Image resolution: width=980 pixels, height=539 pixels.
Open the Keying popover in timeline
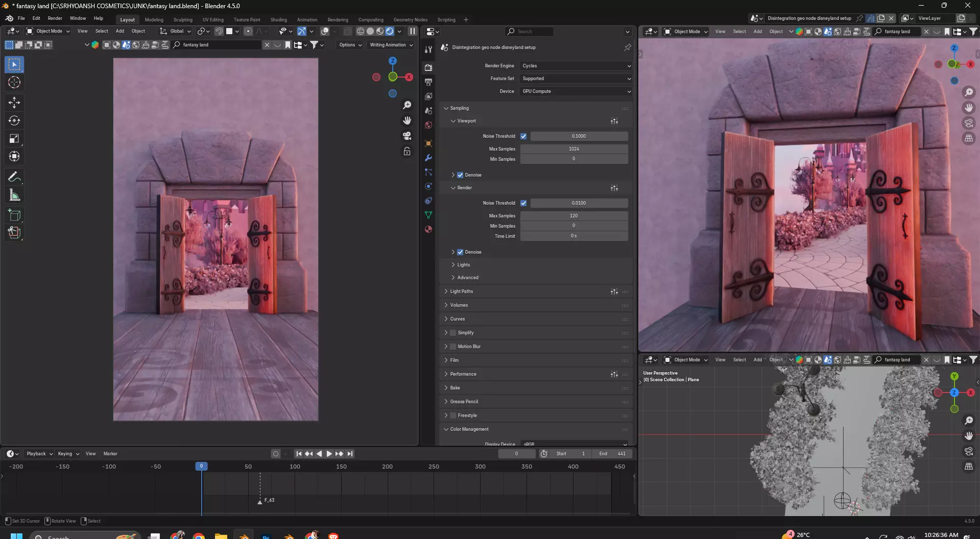pos(68,454)
